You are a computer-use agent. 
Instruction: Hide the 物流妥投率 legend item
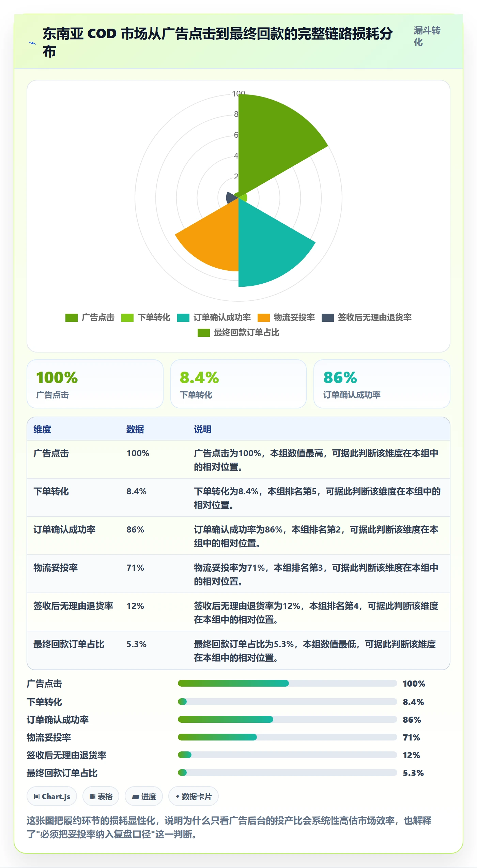point(286,318)
